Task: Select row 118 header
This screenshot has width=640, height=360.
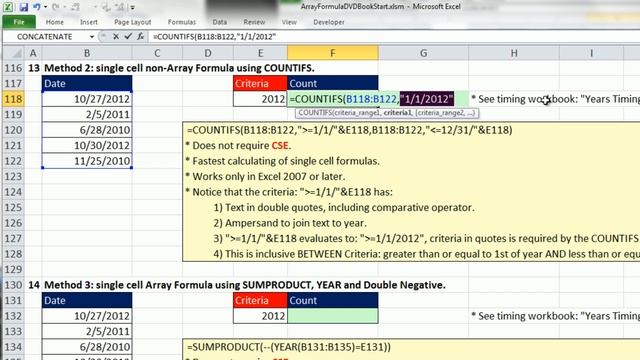Action: click(x=13, y=99)
